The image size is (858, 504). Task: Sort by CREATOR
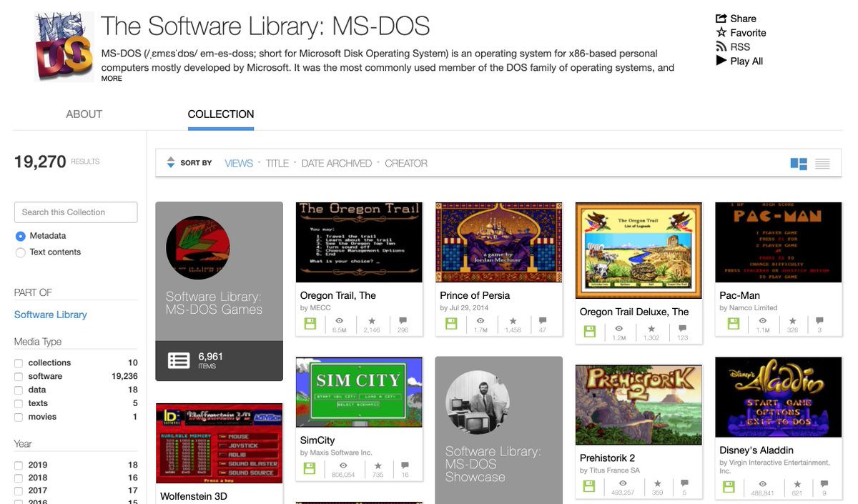coord(406,164)
